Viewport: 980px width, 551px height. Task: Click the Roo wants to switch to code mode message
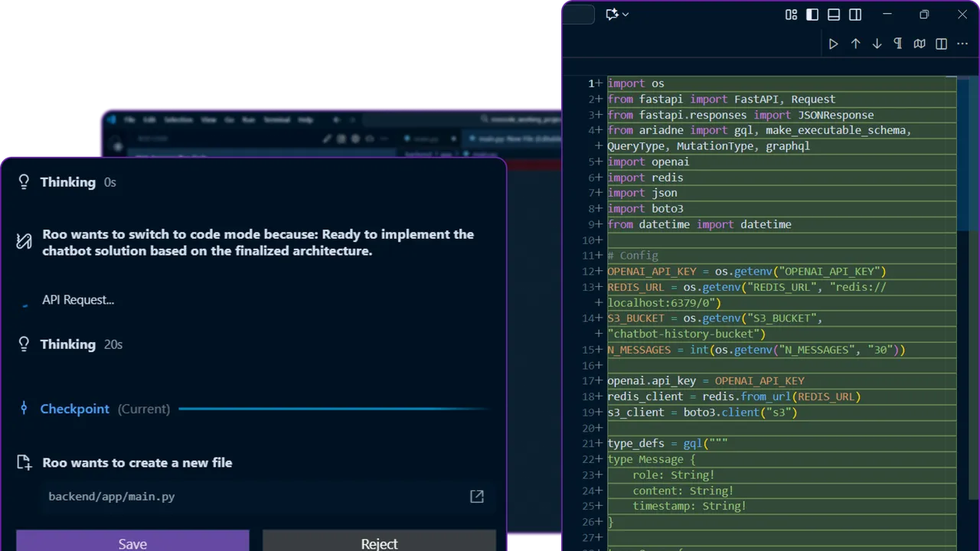pyautogui.click(x=258, y=243)
